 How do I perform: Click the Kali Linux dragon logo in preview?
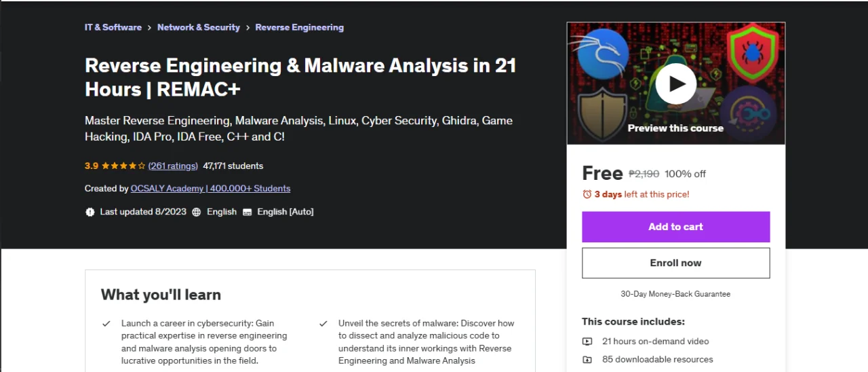coord(603,53)
